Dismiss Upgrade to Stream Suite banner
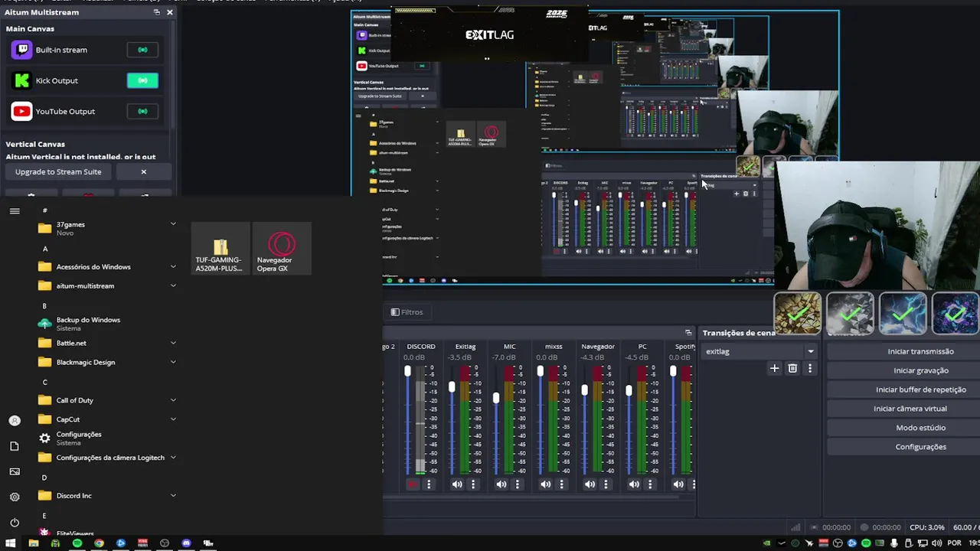980x551 pixels. (x=143, y=171)
